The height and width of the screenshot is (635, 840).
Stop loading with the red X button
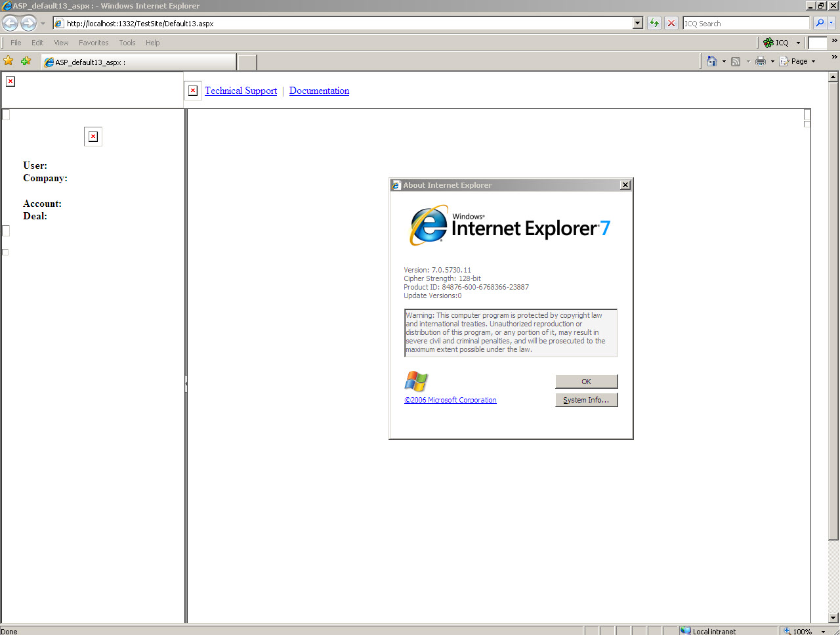[x=671, y=24]
